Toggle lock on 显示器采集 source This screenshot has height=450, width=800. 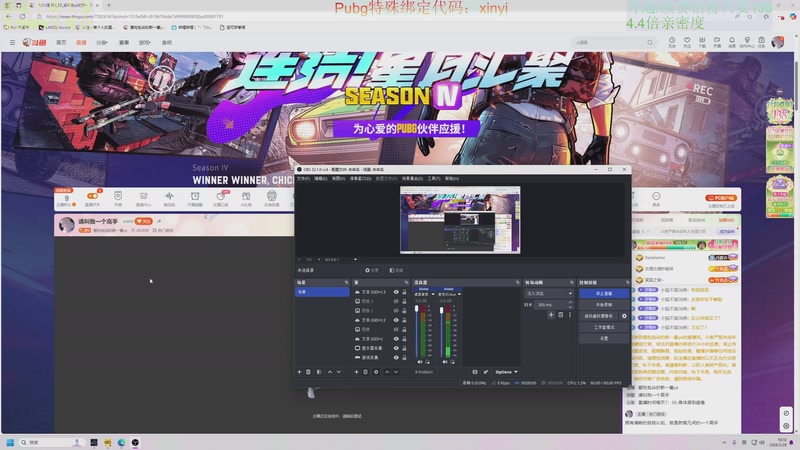coord(404,348)
